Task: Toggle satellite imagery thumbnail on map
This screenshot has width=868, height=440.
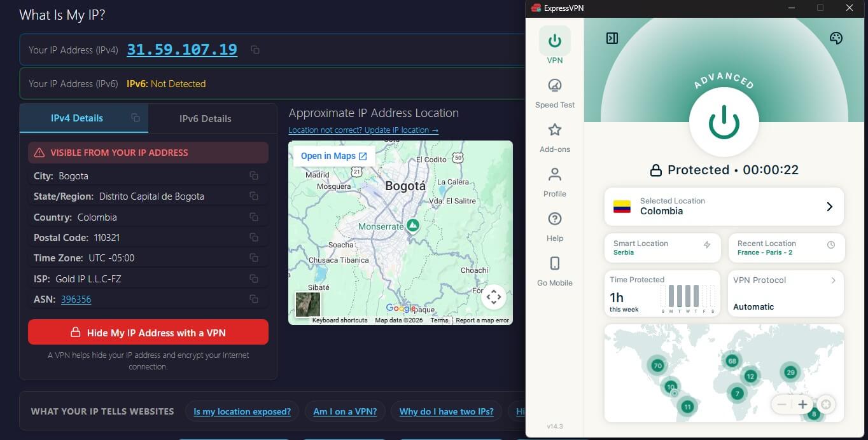Action: 308,304
